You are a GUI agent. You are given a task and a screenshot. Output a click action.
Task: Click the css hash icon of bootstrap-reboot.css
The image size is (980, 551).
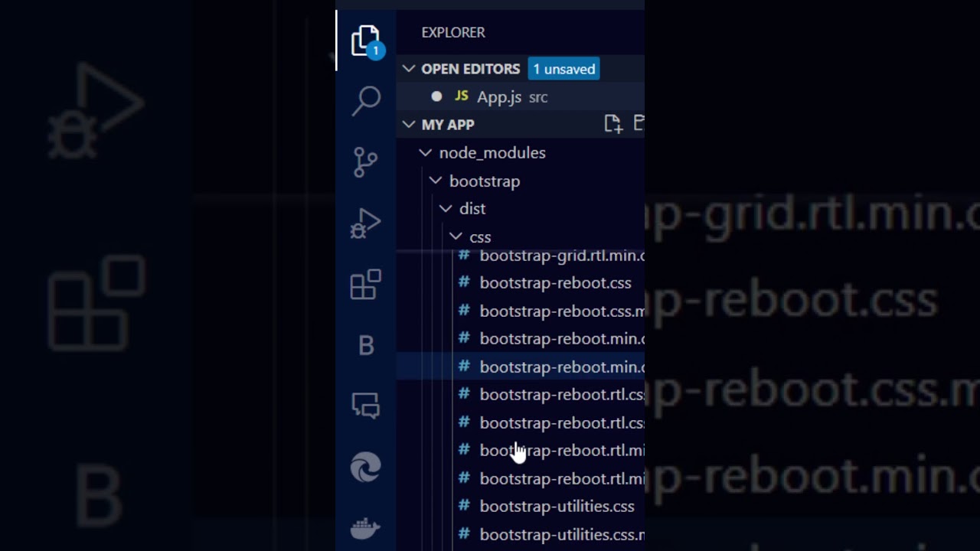(464, 282)
